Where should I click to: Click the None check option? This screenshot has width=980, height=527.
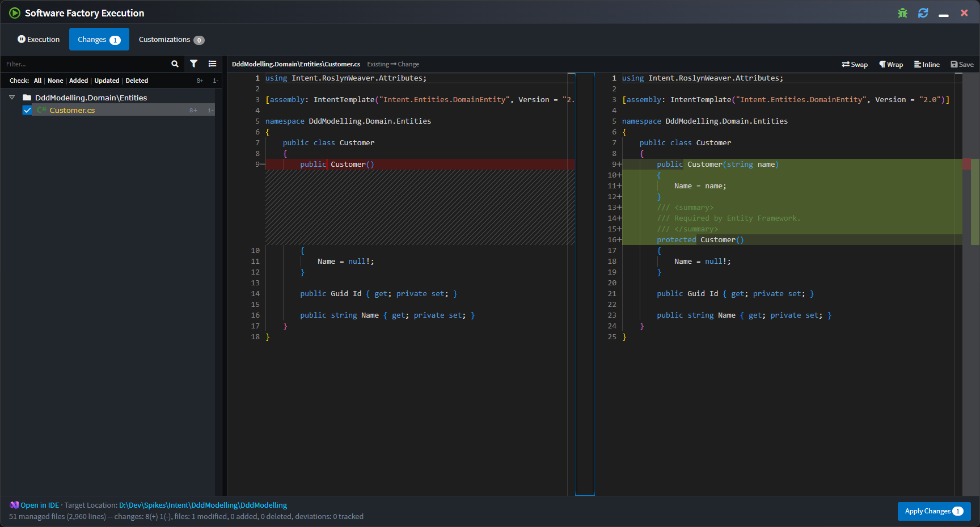coord(55,81)
